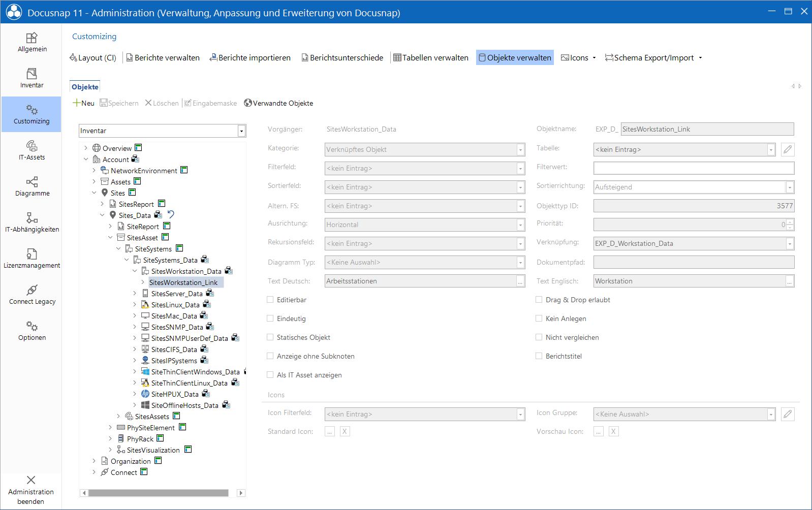Viewport: 812px width, 510px height.
Task: Open the Tabelle dropdown
Action: 771,150
